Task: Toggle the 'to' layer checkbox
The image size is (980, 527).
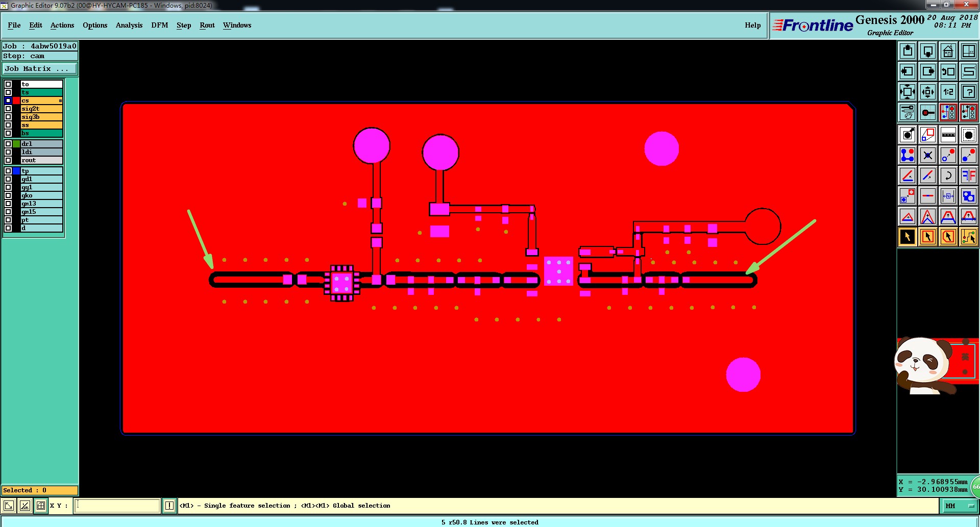Action: [8, 84]
